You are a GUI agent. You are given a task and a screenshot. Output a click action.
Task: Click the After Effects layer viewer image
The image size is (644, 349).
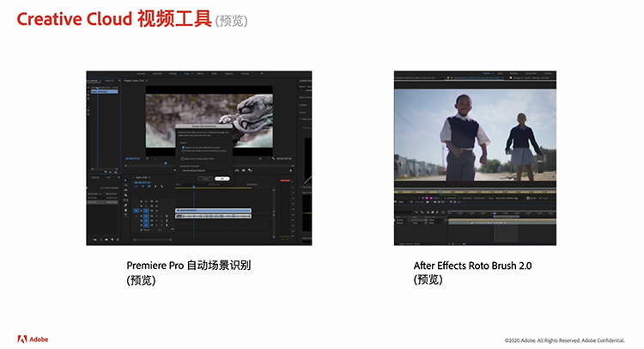(475, 135)
